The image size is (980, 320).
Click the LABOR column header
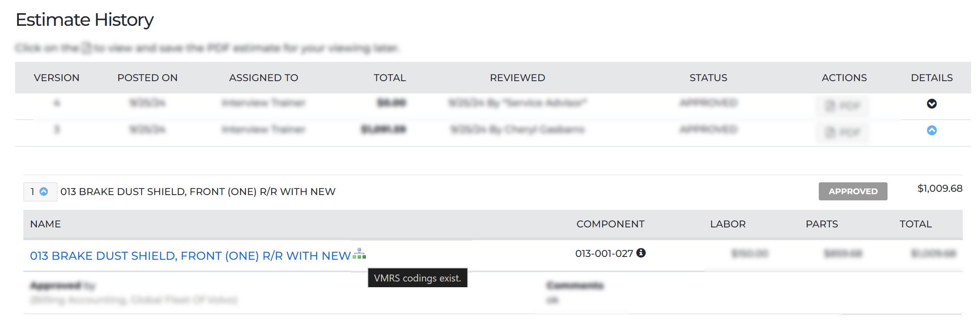[728, 224]
